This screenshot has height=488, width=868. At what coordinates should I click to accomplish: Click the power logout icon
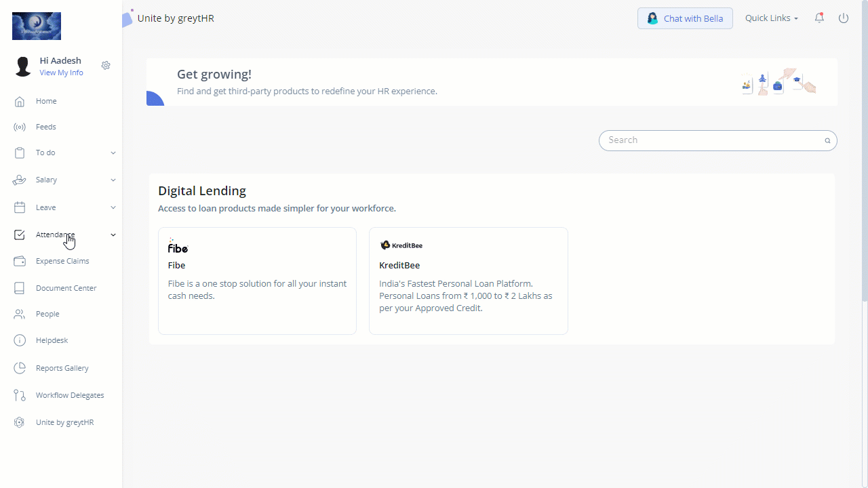[x=844, y=18]
